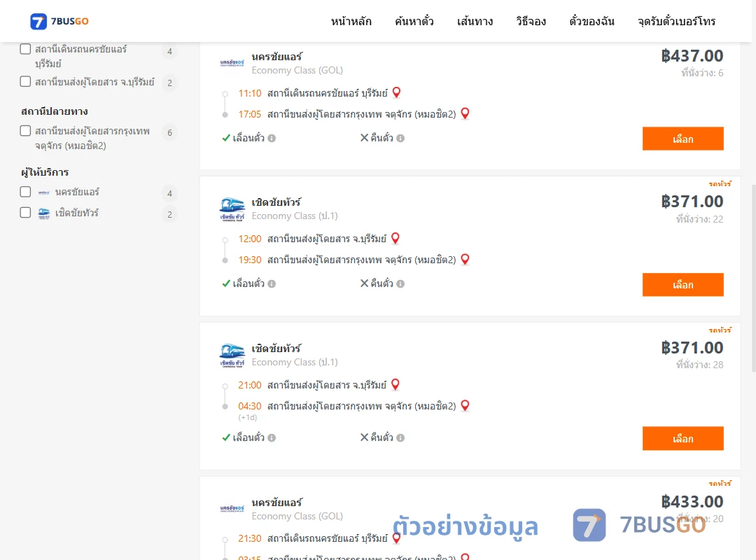
Task: Click คืนตั๋ว label on 12:00 trip
Action: tap(382, 283)
